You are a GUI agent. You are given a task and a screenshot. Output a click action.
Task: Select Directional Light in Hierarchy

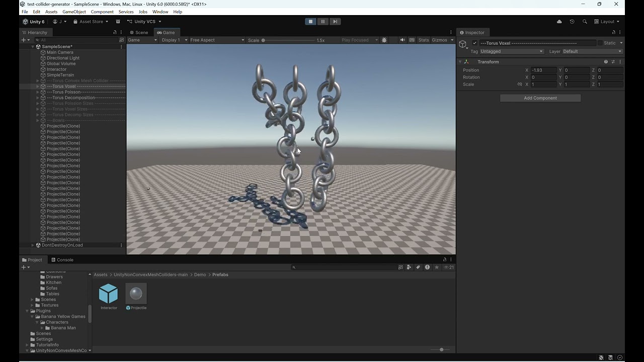pos(63,58)
